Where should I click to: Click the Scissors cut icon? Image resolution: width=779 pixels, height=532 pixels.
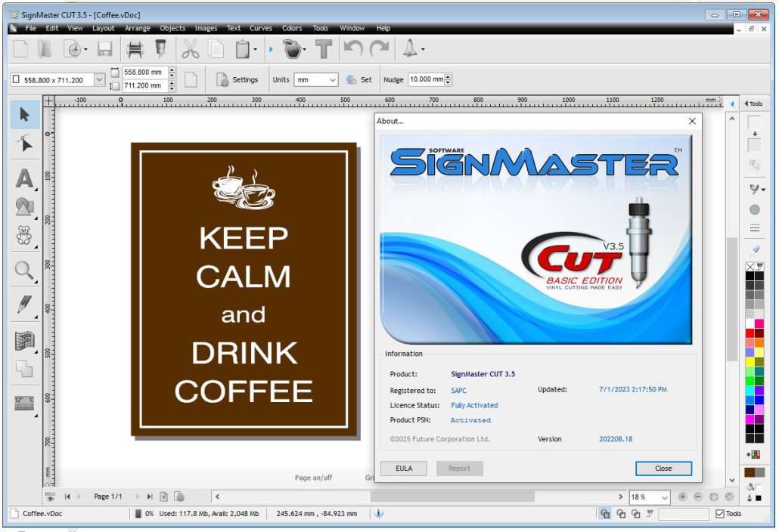(191, 48)
